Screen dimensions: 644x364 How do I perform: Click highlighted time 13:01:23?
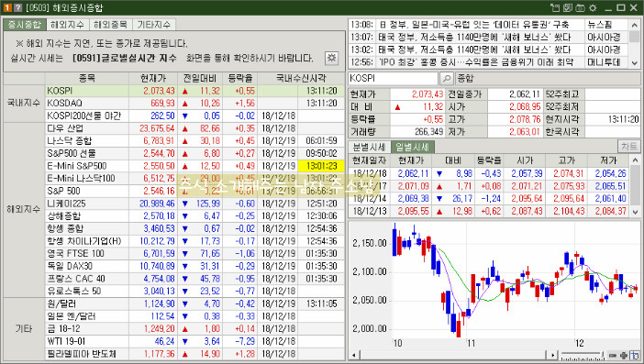[321, 166]
